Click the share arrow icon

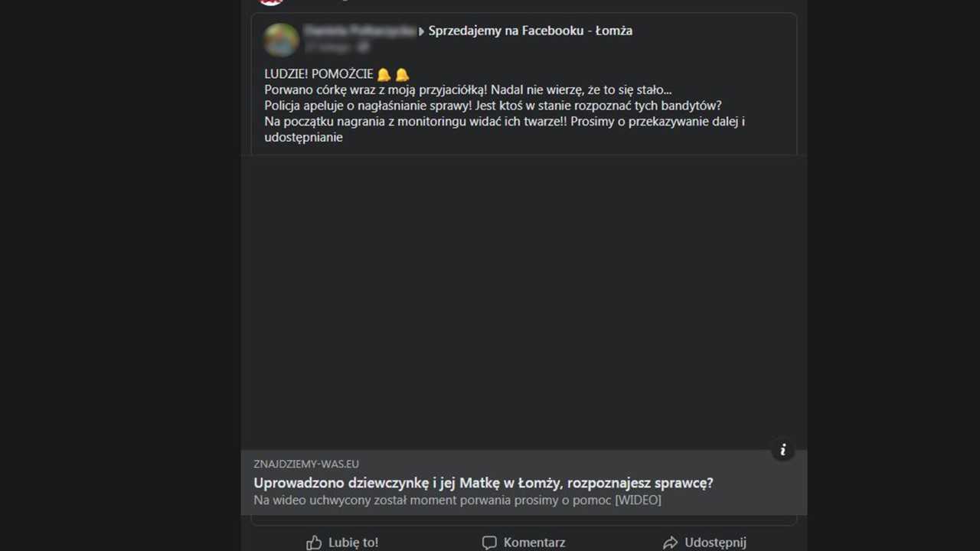670,543
